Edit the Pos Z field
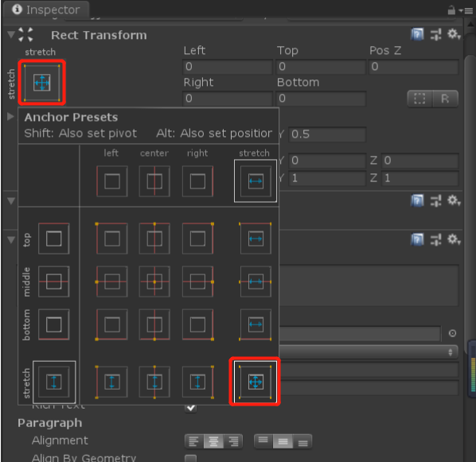This screenshot has width=476, height=462. pyautogui.click(x=413, y=67)
